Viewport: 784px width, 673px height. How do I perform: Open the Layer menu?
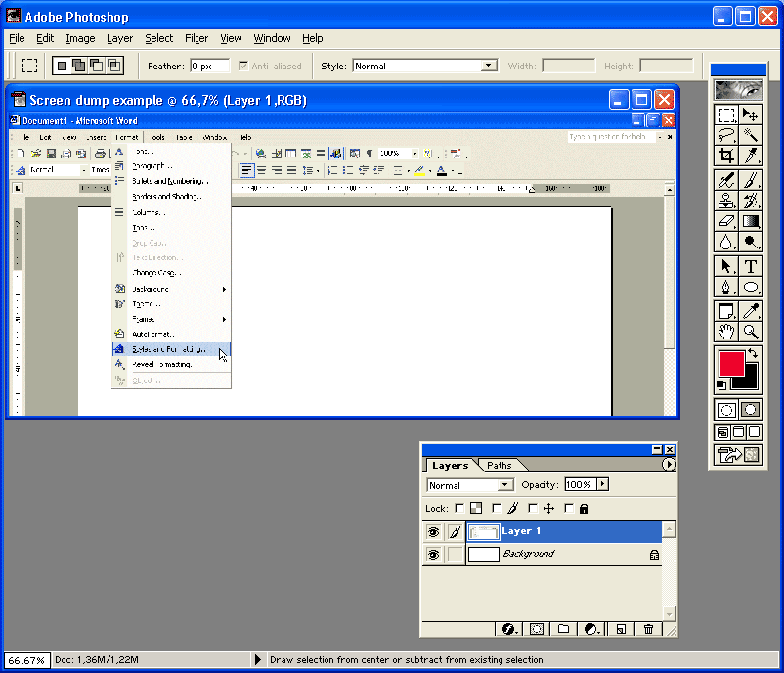[119, 38]
